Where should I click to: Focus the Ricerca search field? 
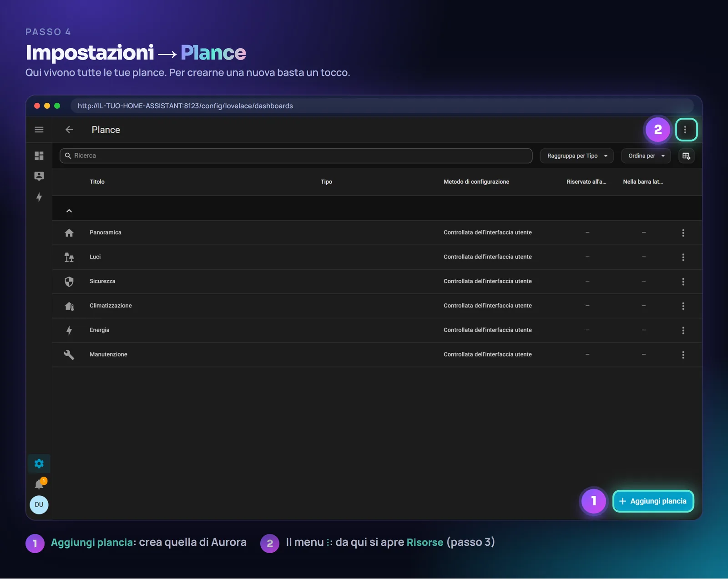point(296,156)
